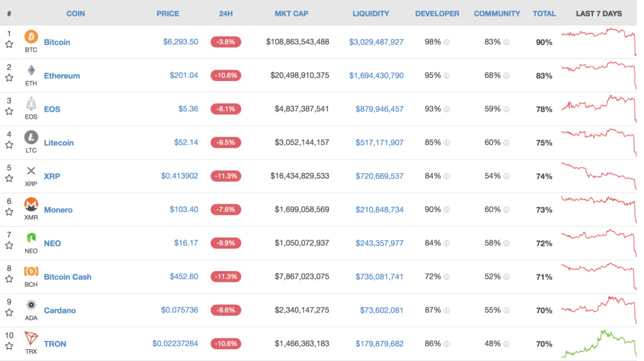This screenshot has width=644, height=361.
Task: Sort table by LIQUIDITY header
Action: click(370, 14)
